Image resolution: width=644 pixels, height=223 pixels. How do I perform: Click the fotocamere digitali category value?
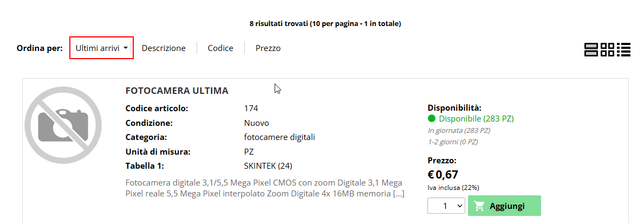(279, 137)
